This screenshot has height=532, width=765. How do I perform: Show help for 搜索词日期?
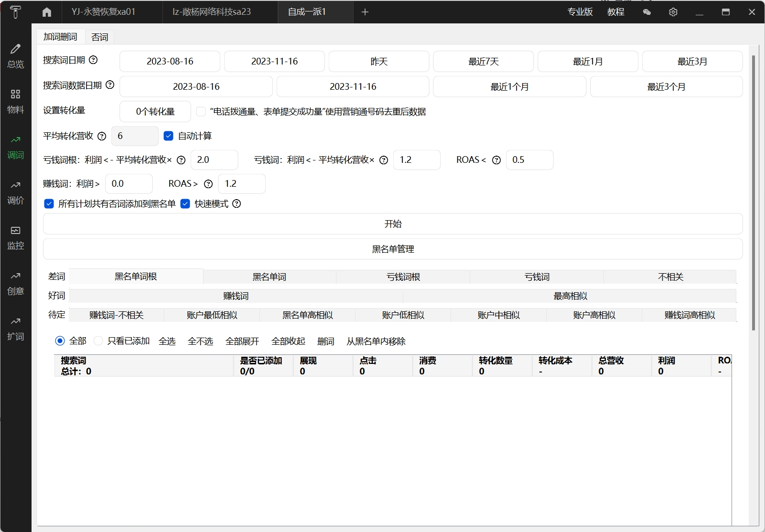[x=94, y=60]
